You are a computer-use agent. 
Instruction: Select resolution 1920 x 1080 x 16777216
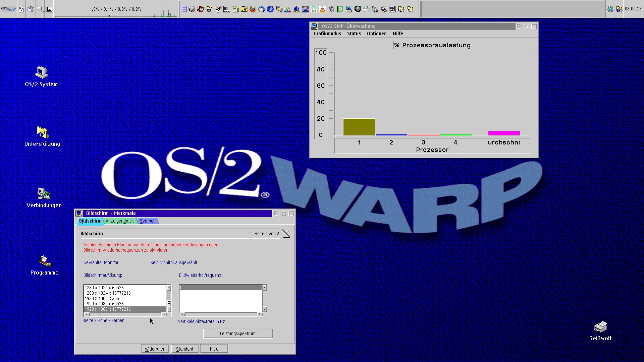click(125, 309)
